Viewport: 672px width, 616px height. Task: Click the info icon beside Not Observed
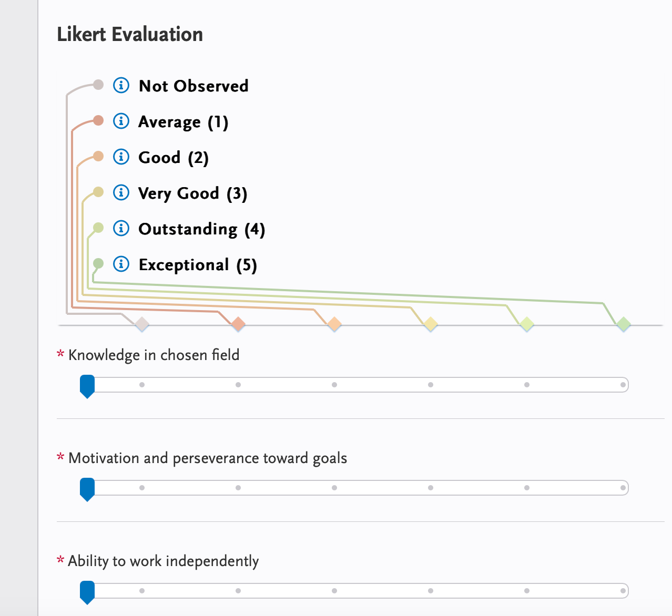click(x=121, y=85)
